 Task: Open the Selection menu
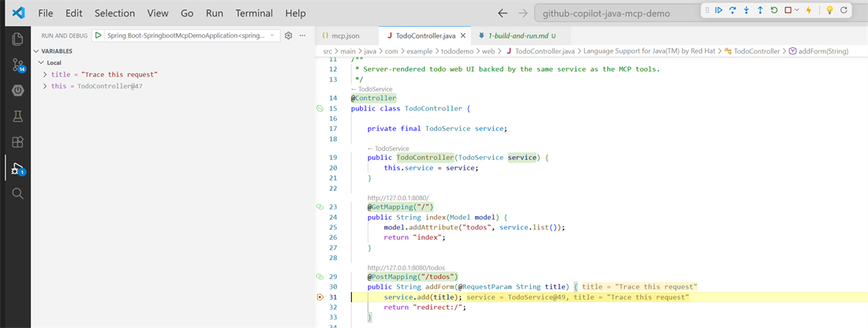click(x=114, y=13)
